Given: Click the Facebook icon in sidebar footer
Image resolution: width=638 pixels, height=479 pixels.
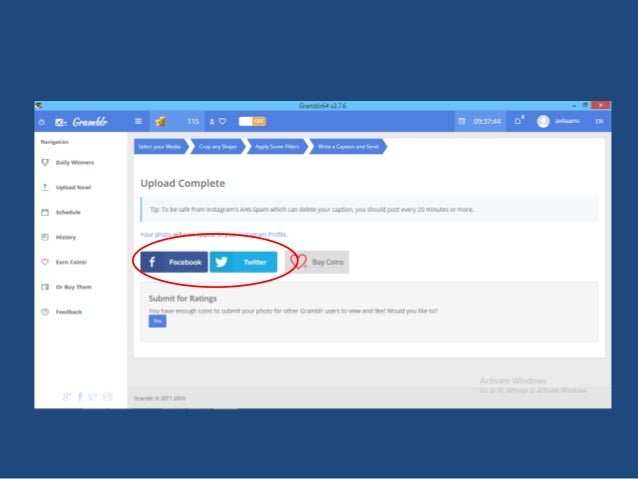Looking at the screenshot, I should 80,396.
